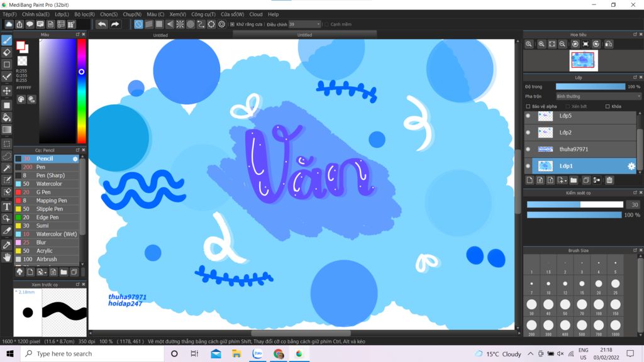The height and width of the screenshot is (362, 644).
Task: Create a new color layer
Action: 530,180
